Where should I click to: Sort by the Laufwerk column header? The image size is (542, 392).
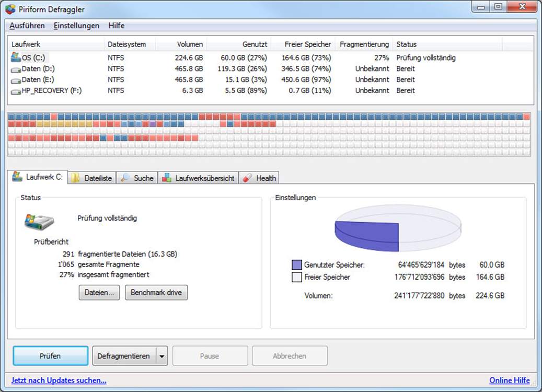(x=56, y=44)
